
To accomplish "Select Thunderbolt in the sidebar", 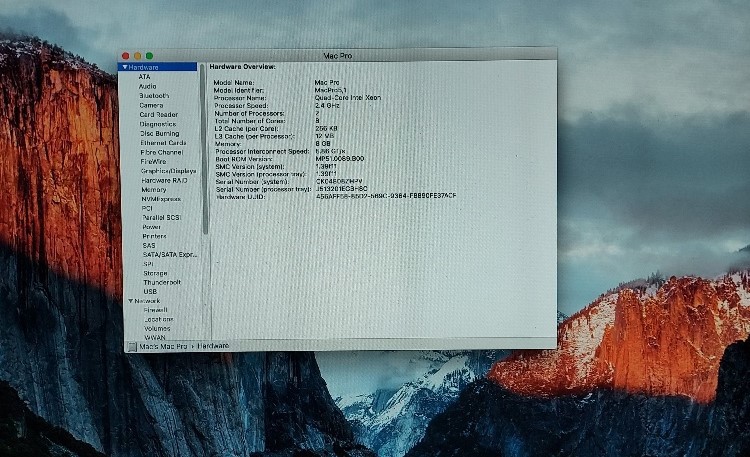I will pyautogui.click(x=162, y=282).
